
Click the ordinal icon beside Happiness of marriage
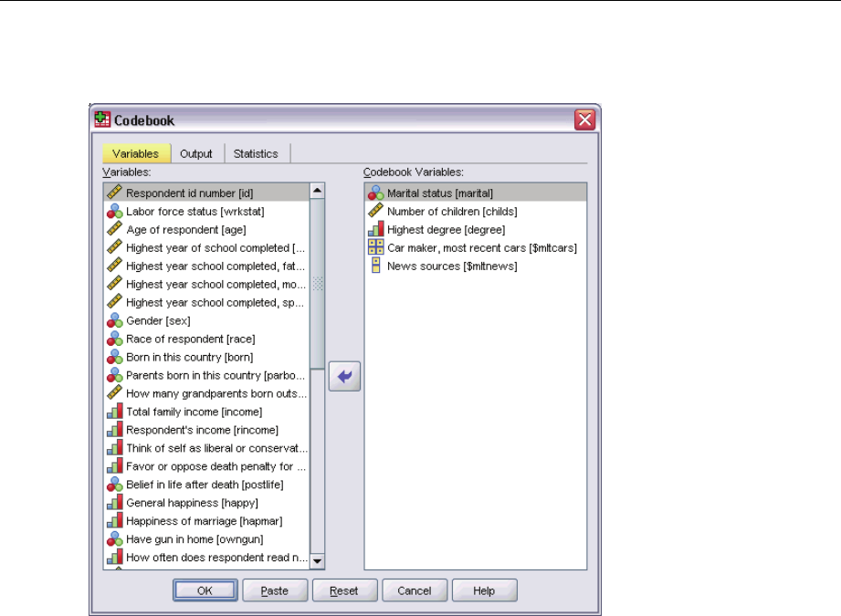tap(114, 521)
